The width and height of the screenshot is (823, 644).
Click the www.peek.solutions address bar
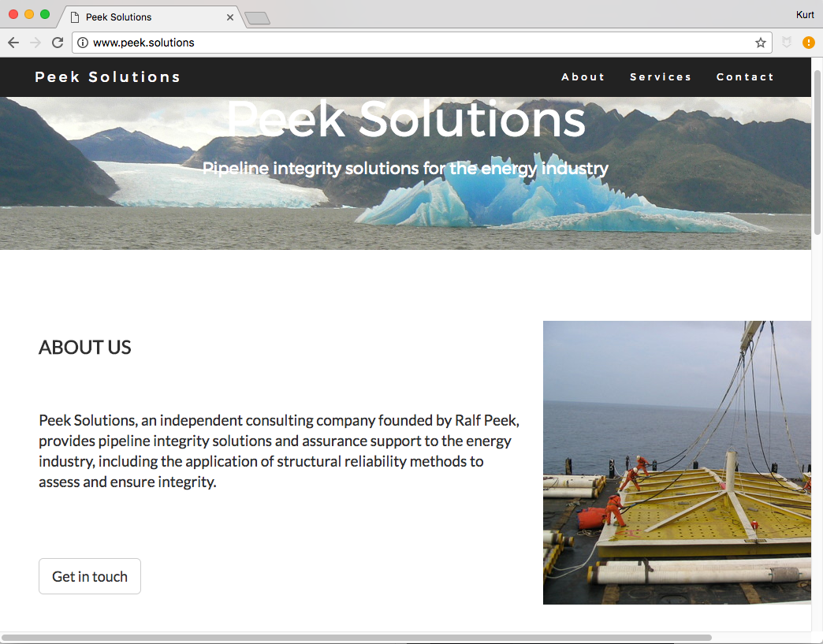(x=422, y=43)
